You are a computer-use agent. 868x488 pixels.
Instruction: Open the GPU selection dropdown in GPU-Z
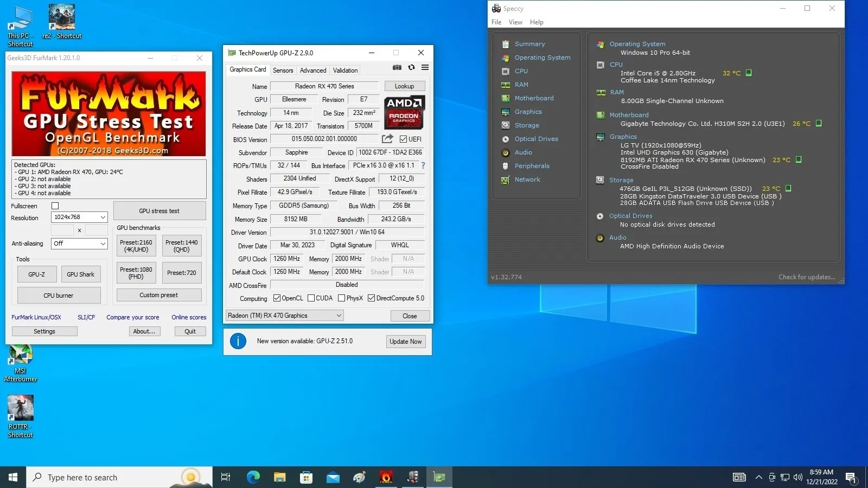pyautogui.click(x=285, y=316)
